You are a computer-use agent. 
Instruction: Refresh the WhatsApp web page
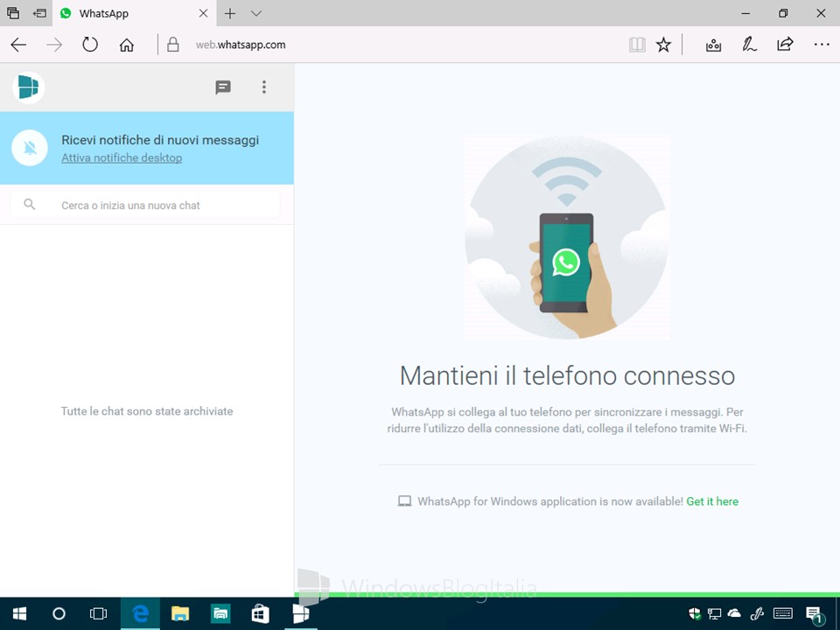pyautogui.click(x=90, y=45)
